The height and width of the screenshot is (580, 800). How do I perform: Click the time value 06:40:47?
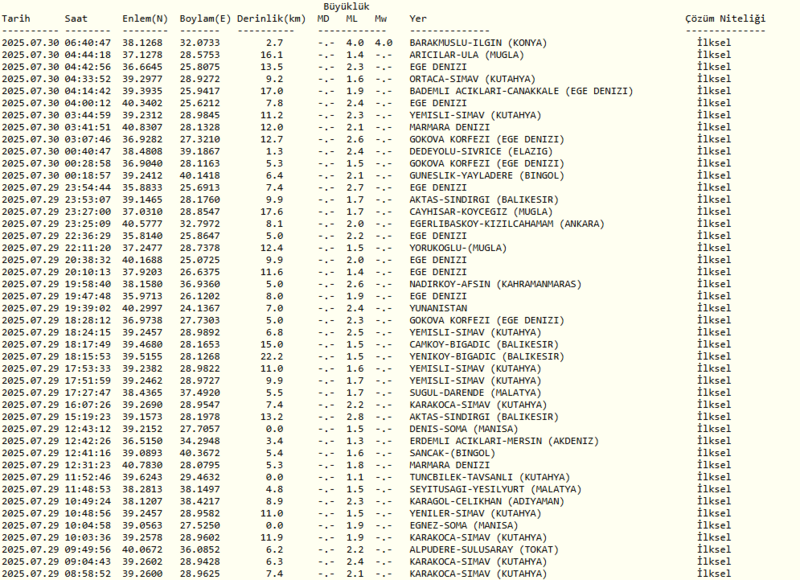87,44
